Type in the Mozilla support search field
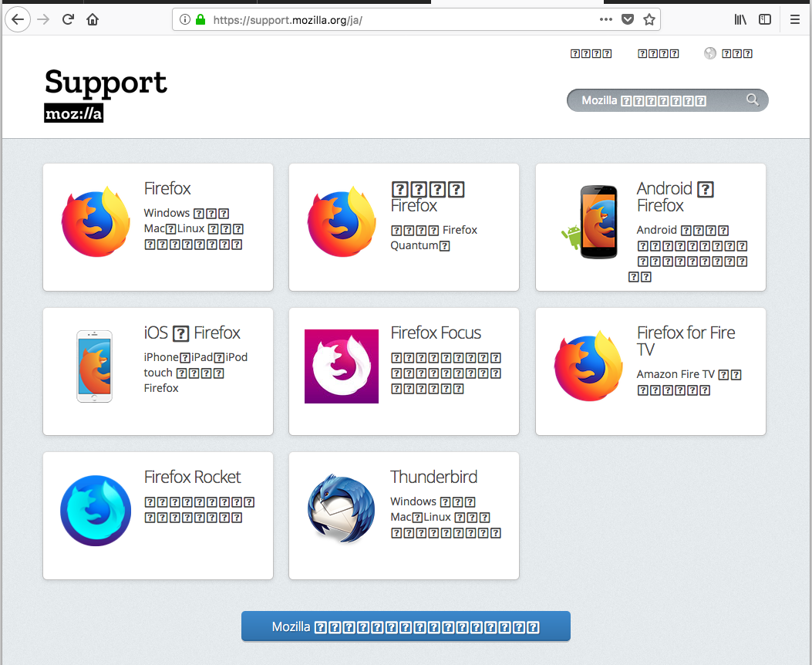 point(655,100)
